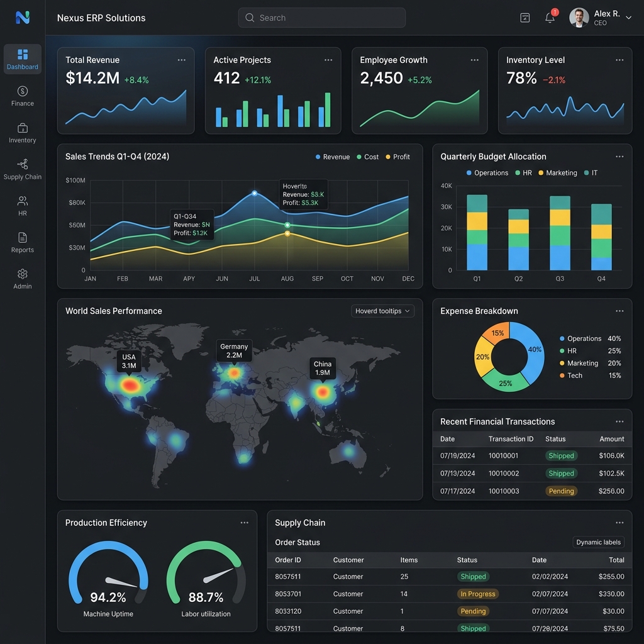Toggle Revenue series in Sales Trends legend
The image size is (644, 644).
tap(333, 157)
